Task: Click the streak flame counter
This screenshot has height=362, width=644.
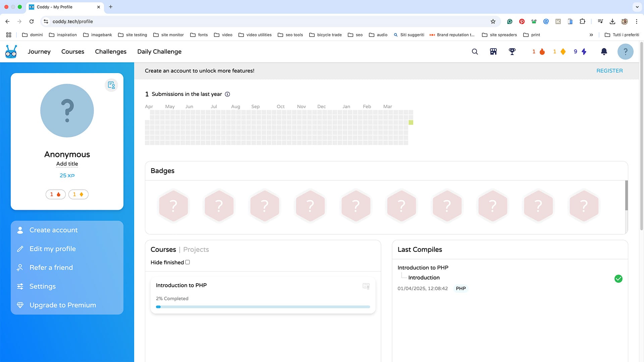Action: coord(539,52)
